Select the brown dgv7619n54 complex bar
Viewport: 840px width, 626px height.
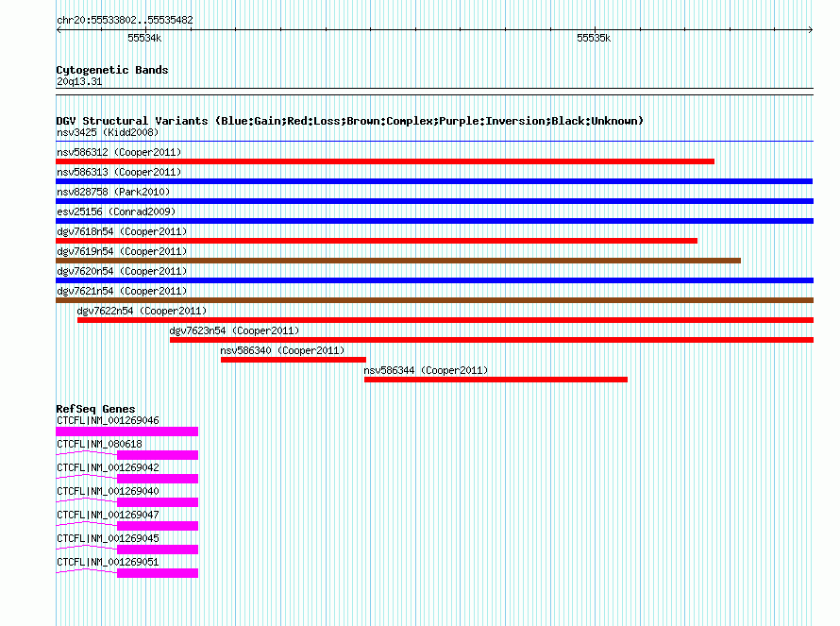point(398,261)
